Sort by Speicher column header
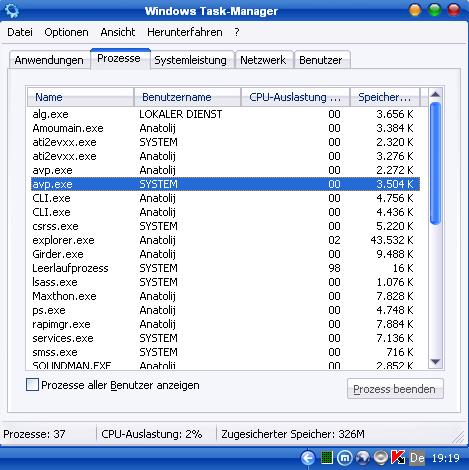The width and height of the screenshot is (469, 470). pos(385,97)
